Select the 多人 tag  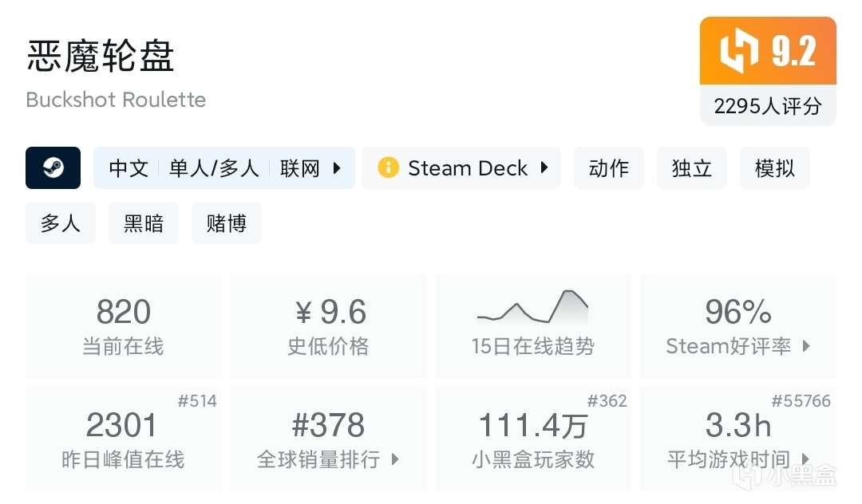tap(60, 223)
